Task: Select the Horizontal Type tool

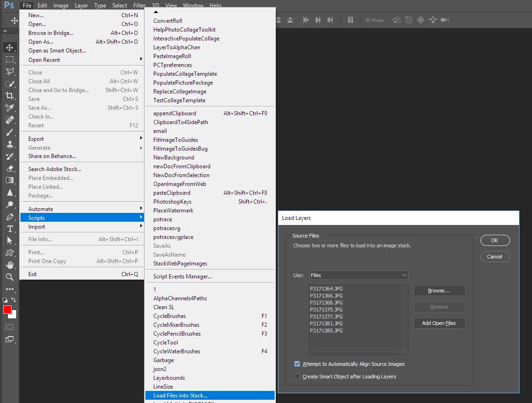Action: [10, 229]
